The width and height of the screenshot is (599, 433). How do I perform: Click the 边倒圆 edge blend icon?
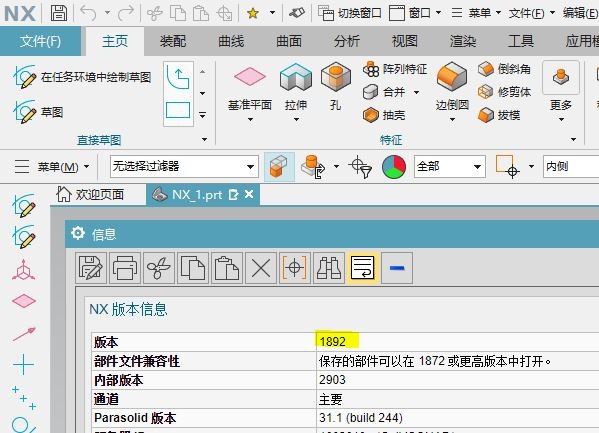452,76
